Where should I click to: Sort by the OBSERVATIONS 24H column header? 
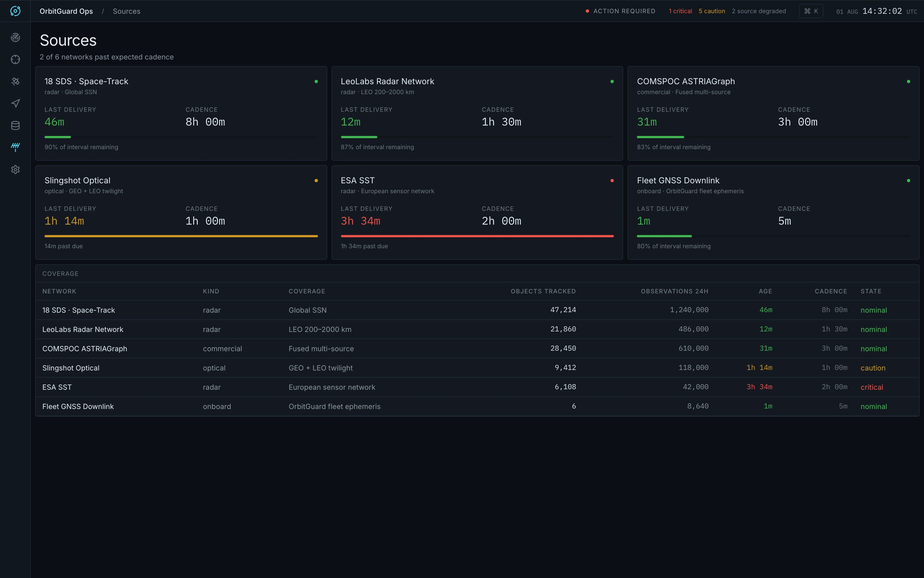point(674,291)
